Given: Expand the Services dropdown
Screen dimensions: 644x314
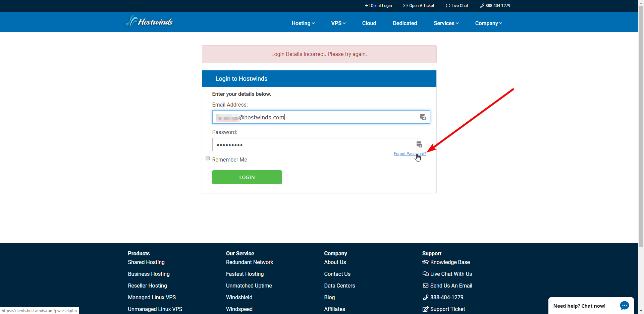Looking at the screenshot, I should pos(446,23).
